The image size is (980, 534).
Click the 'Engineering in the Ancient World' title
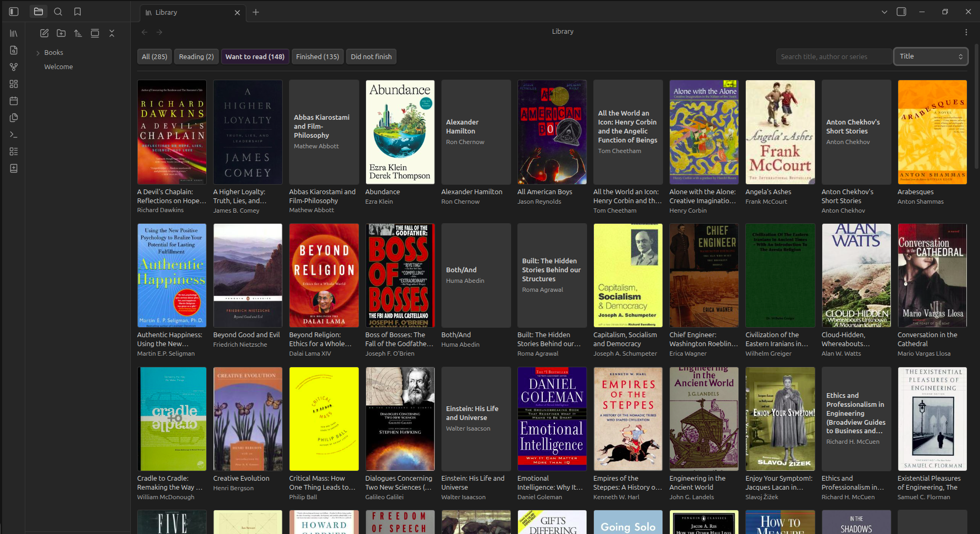pos(698,483)
